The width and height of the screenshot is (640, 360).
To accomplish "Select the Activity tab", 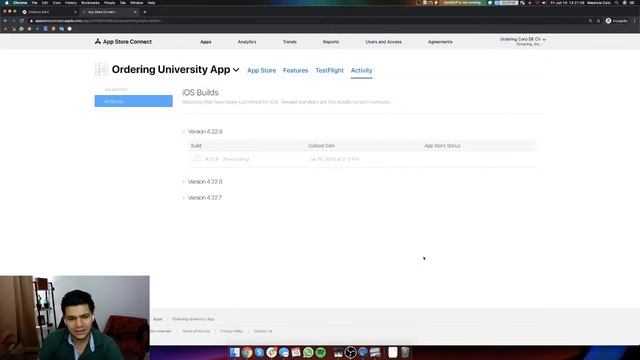I will coord(362,71).
